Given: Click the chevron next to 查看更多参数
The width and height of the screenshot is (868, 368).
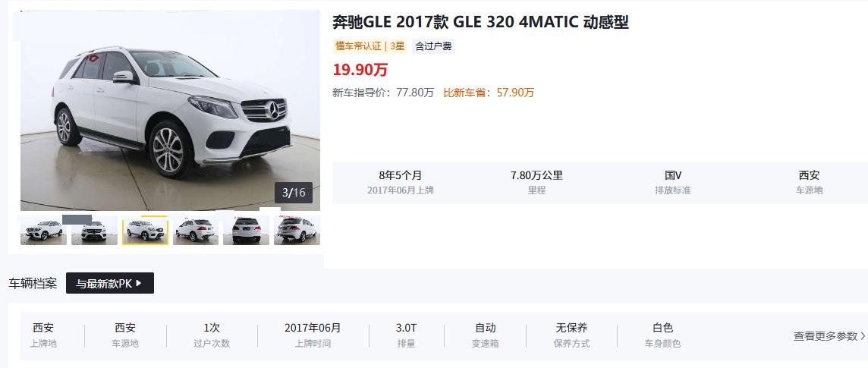Looking at the screenshot, I should pyautogui.click(x=863, y=336).
